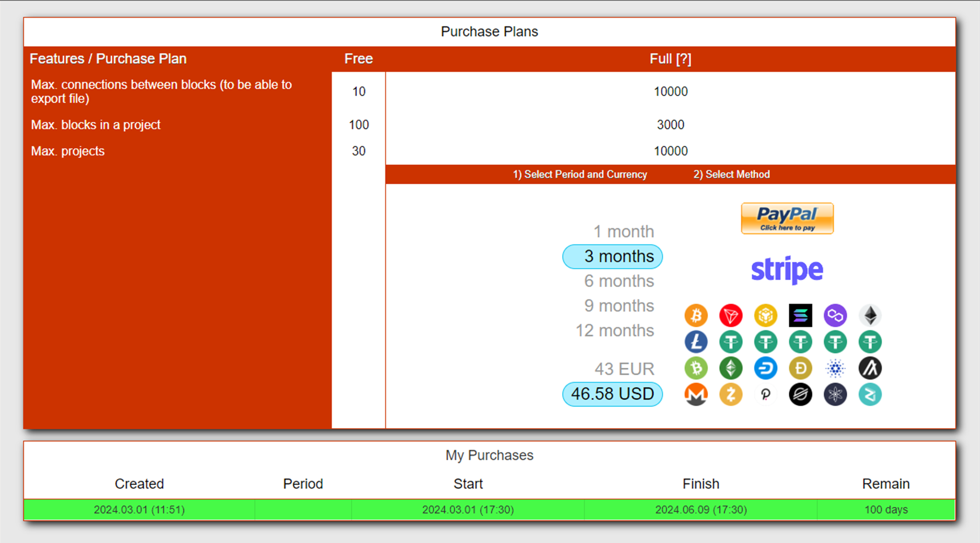980x543 pixels.
Task: Select the blue Litecoin icon
Action: tap(696, 342)
